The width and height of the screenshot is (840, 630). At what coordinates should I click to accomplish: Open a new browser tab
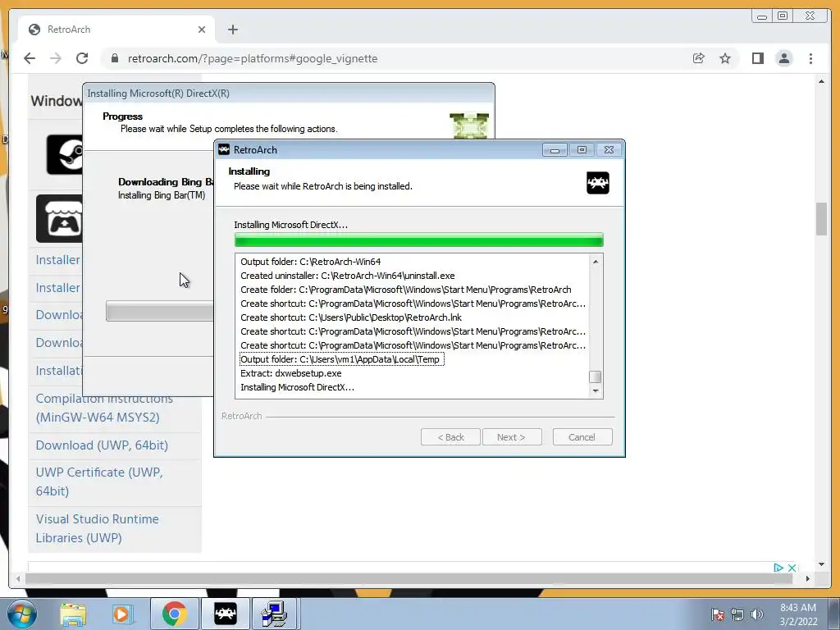[232, 30]
